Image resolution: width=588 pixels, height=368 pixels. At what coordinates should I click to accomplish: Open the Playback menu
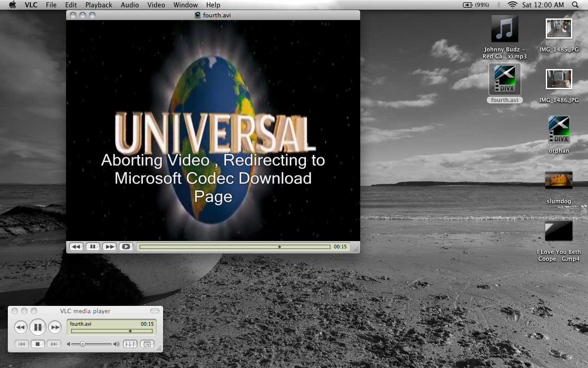(99, 5)
